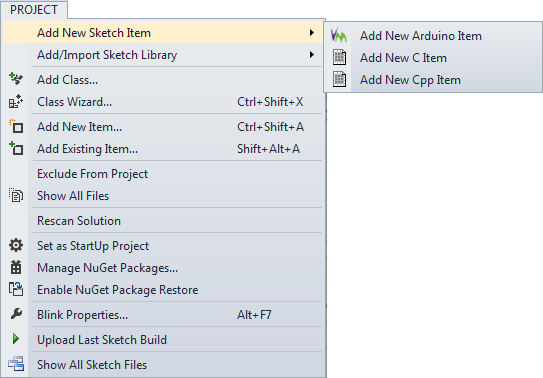Click the Add New Item icon
Screen dimensions: 543x378
click(x=16, y=127)
